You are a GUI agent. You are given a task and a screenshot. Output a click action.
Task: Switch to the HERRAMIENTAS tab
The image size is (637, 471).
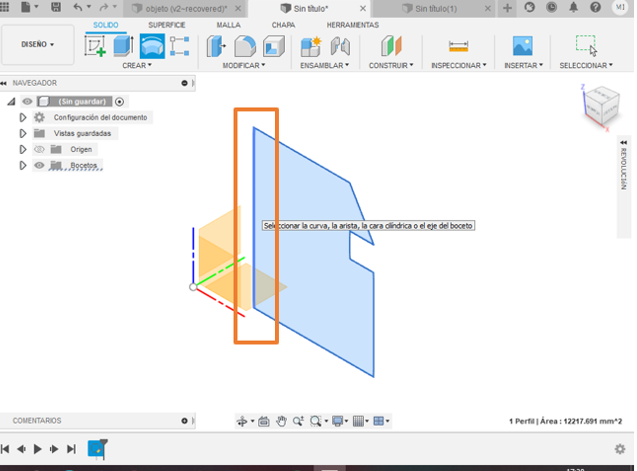(x=353, y=25)
